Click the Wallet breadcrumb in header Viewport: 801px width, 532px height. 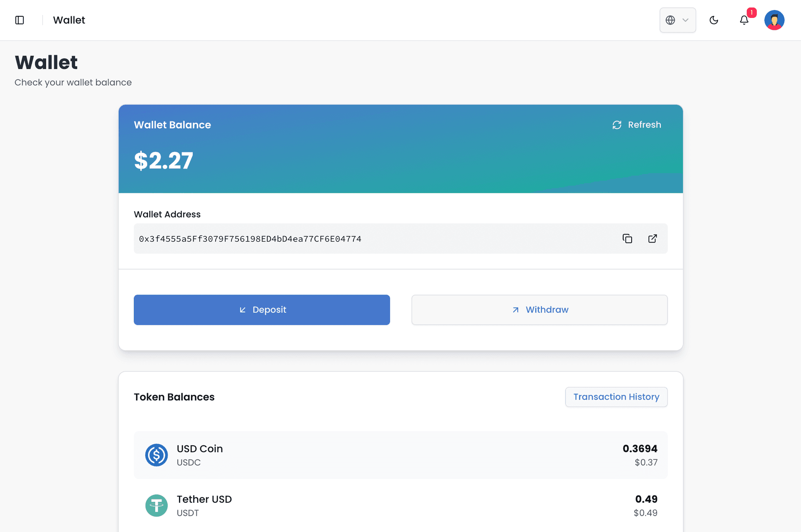click(x=69, y=20)
